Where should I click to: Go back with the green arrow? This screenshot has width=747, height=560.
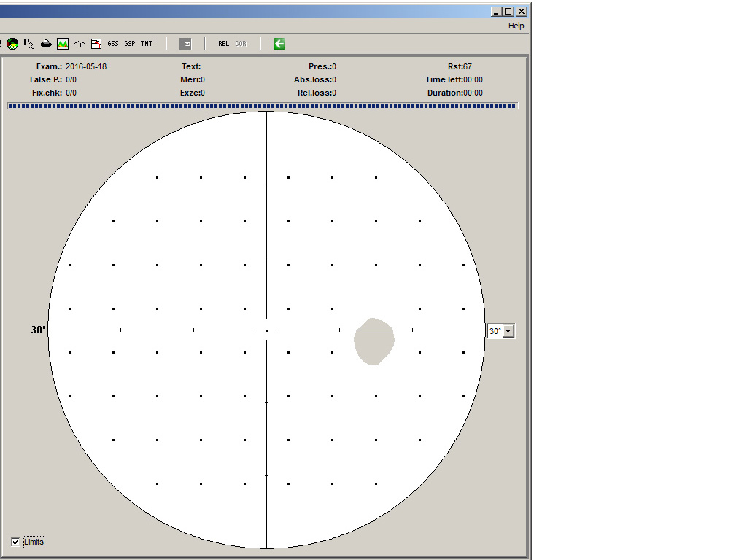click(x=279, y=44)
